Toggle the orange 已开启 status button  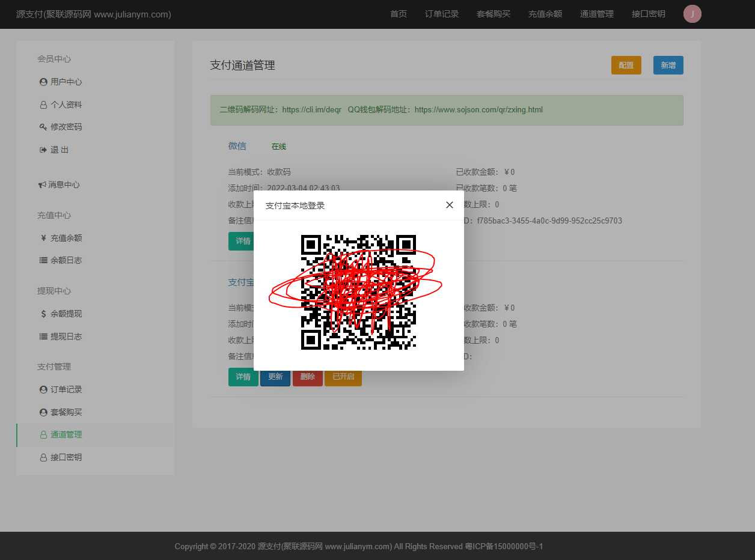click(343, 377)
